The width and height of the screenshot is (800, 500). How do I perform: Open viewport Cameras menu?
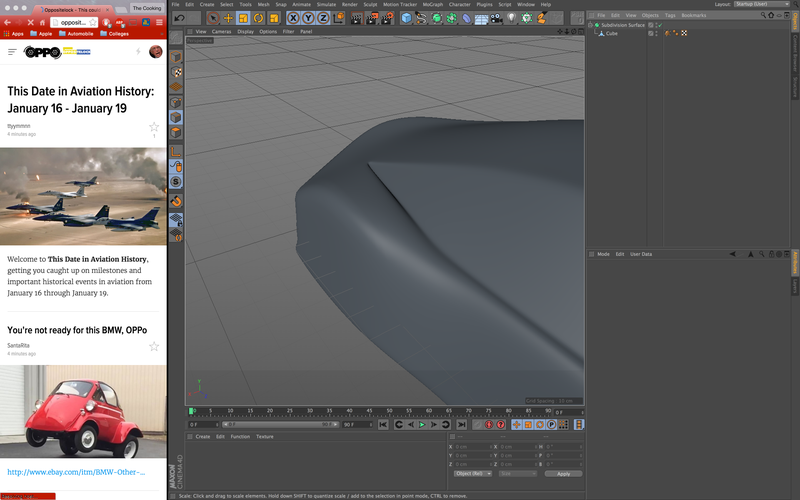coord(221,31)
